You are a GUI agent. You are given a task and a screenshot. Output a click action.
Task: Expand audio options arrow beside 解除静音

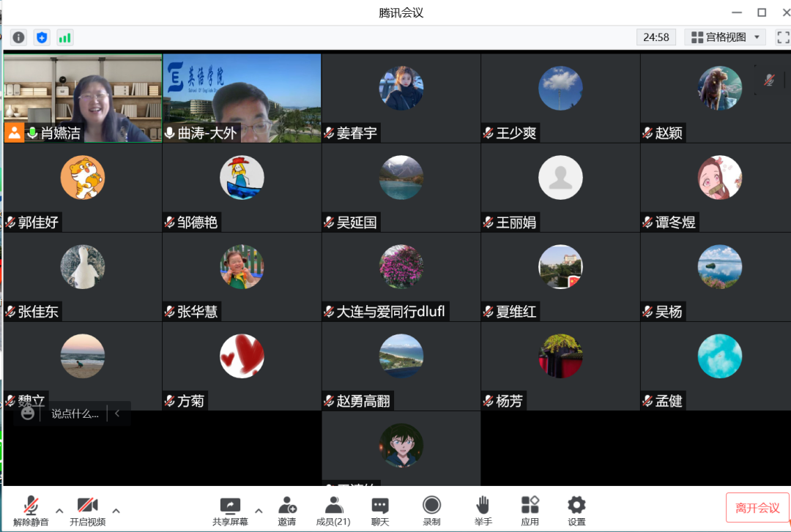[59, 511]
